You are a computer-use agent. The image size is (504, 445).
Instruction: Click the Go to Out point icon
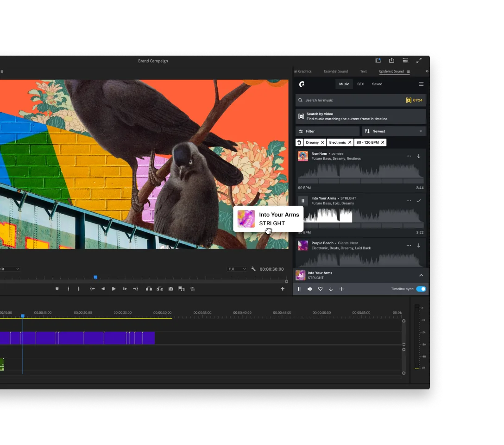pos(136,289)
